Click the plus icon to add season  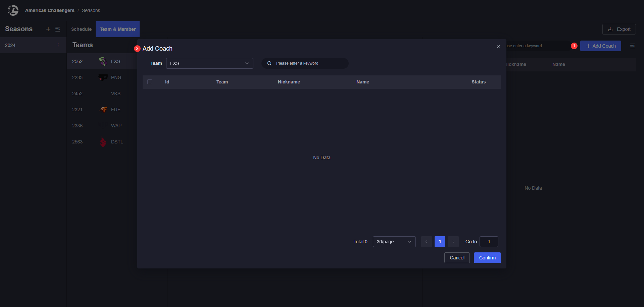click(x=48, y=29)
